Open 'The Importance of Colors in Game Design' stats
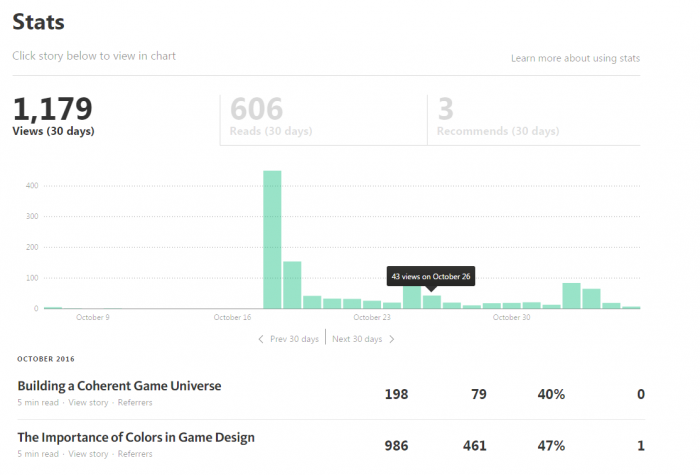This screenshot has height=475, width=700. pos(136,438)
